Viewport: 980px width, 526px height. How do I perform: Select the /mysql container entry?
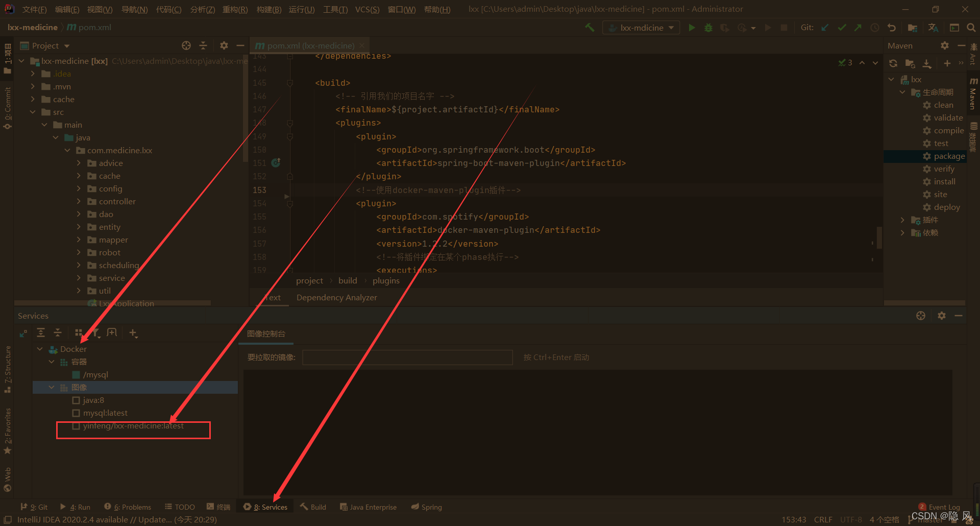click(x=95, y=374)
